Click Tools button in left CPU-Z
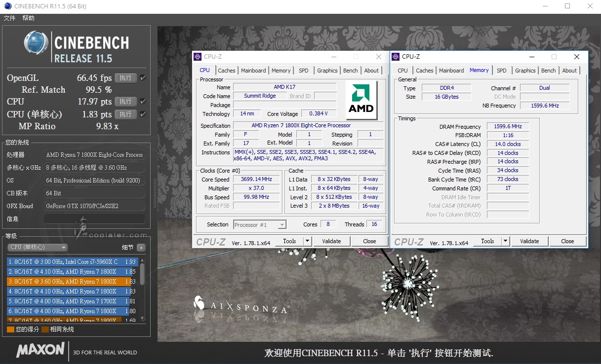This screenshot has width=601, height=364. 289,241
